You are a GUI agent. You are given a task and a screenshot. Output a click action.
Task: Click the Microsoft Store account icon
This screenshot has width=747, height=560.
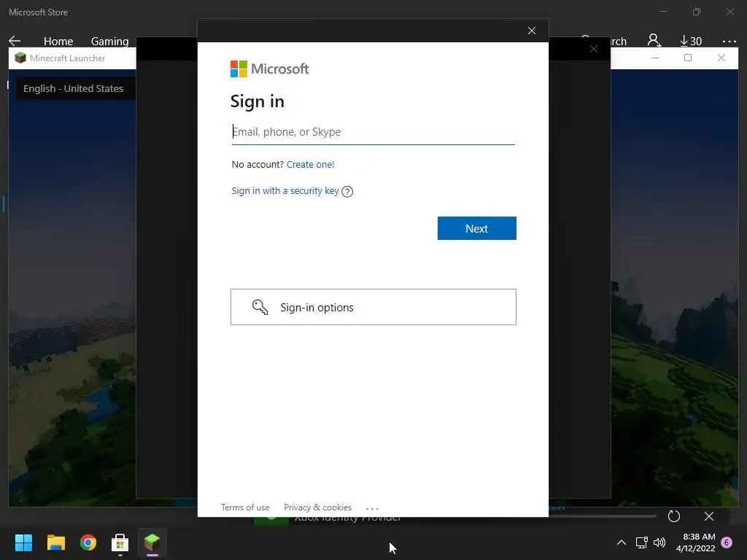(x=654, y=41)
